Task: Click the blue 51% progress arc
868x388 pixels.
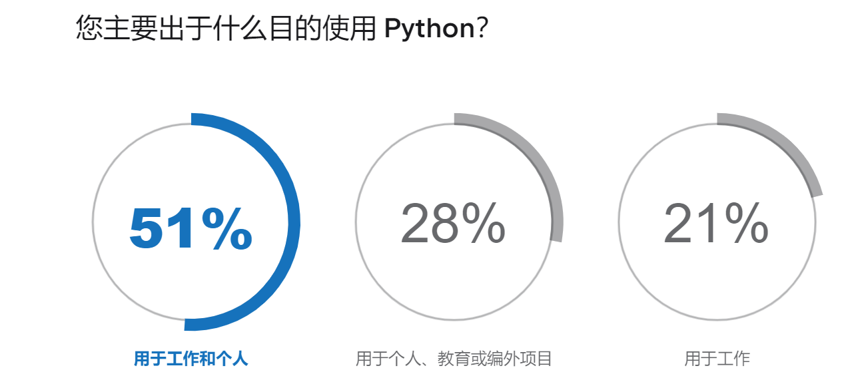Action: coord(292,222)
